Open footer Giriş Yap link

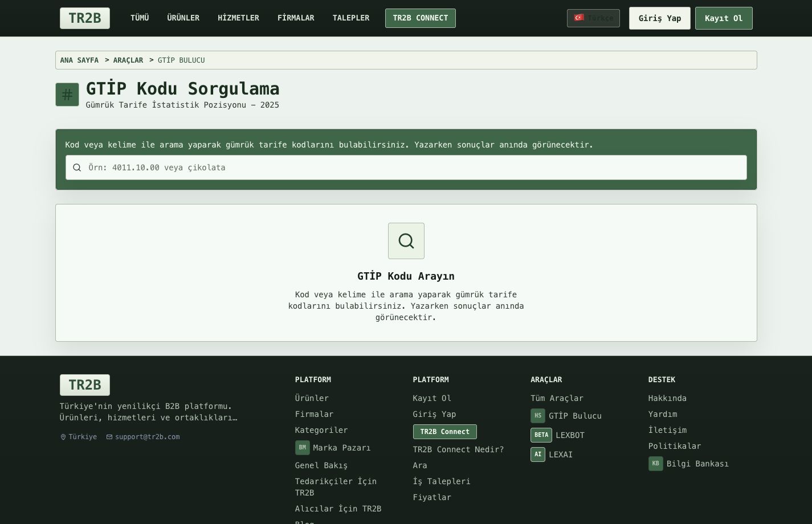point(434,414)
